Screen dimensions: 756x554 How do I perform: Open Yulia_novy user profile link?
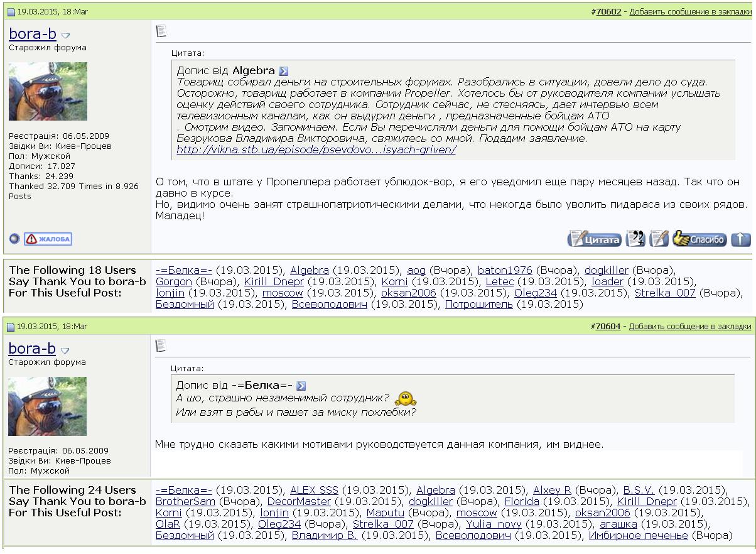click(494, 524)
